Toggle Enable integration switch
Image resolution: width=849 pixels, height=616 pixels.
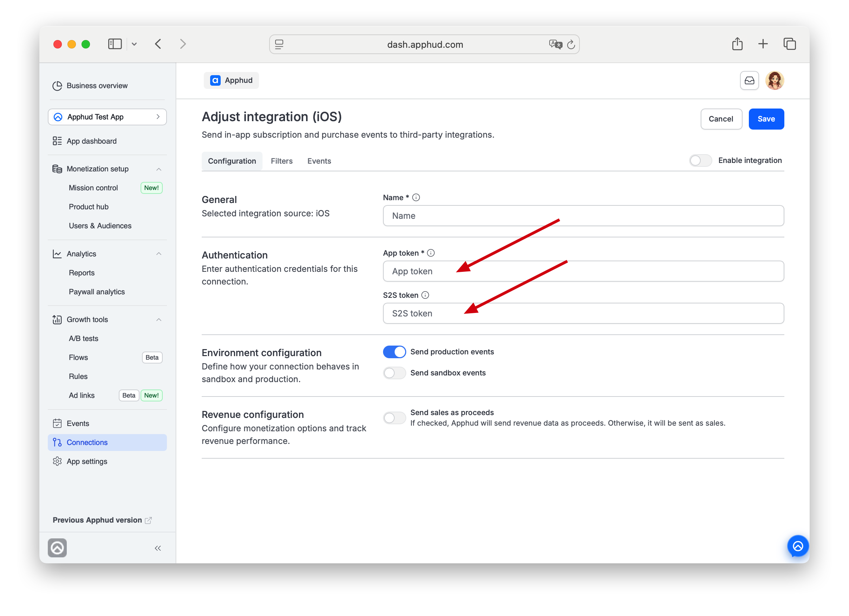point(700,160)
